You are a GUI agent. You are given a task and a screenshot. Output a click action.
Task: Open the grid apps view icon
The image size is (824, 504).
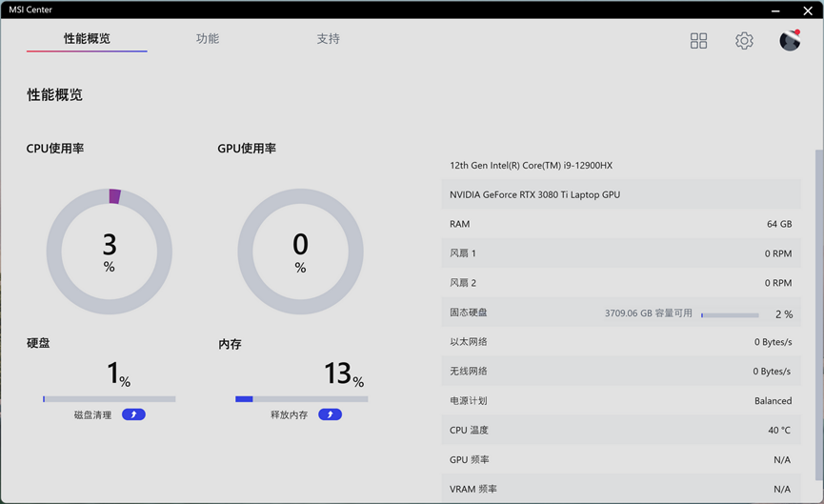[698, 41]
